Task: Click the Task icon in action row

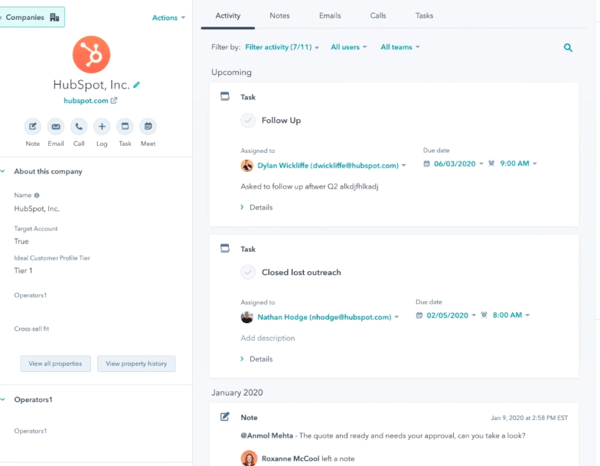Action: tap(125, 127)
